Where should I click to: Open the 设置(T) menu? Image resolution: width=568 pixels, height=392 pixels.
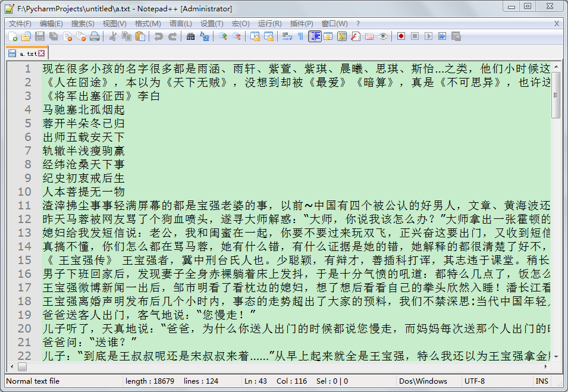tap(212, 24)
